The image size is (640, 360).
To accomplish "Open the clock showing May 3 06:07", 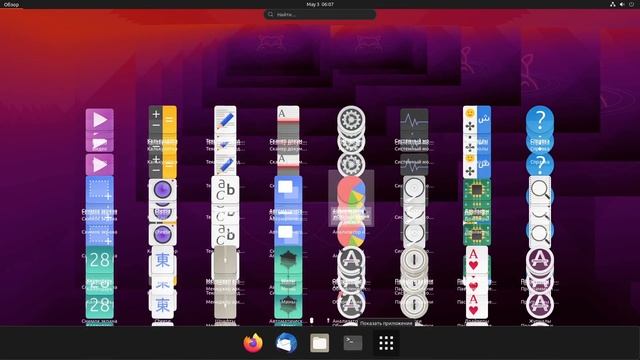I will coord(320,4).
